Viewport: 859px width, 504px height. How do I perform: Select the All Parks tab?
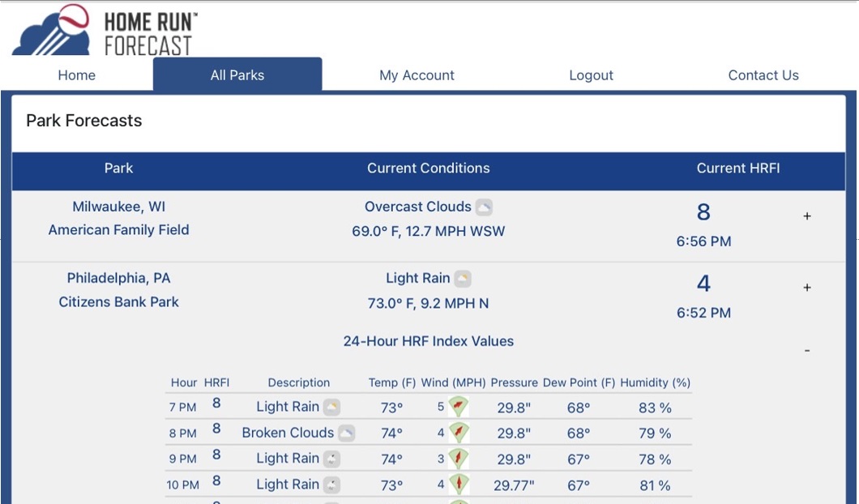tap(237, 75)
